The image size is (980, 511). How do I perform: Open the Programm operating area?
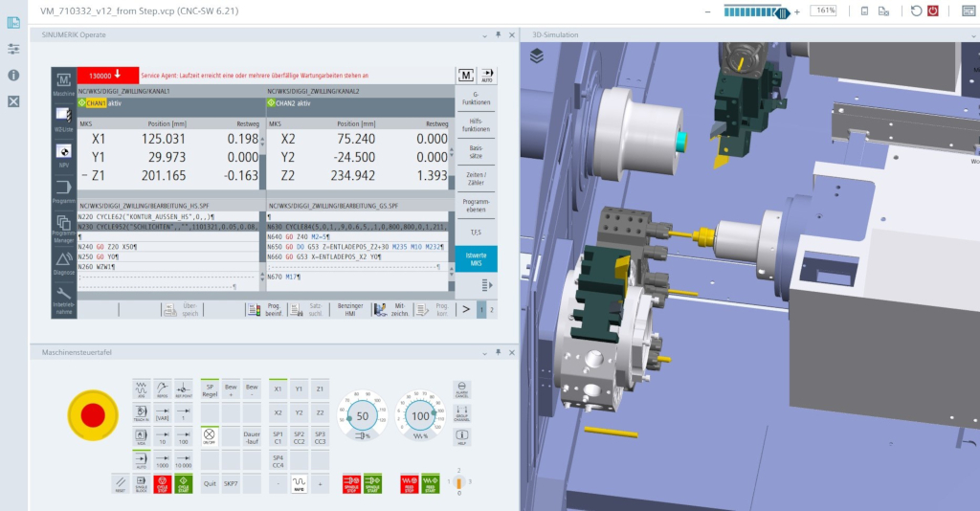pyautogui.click(x=64, y=191)
